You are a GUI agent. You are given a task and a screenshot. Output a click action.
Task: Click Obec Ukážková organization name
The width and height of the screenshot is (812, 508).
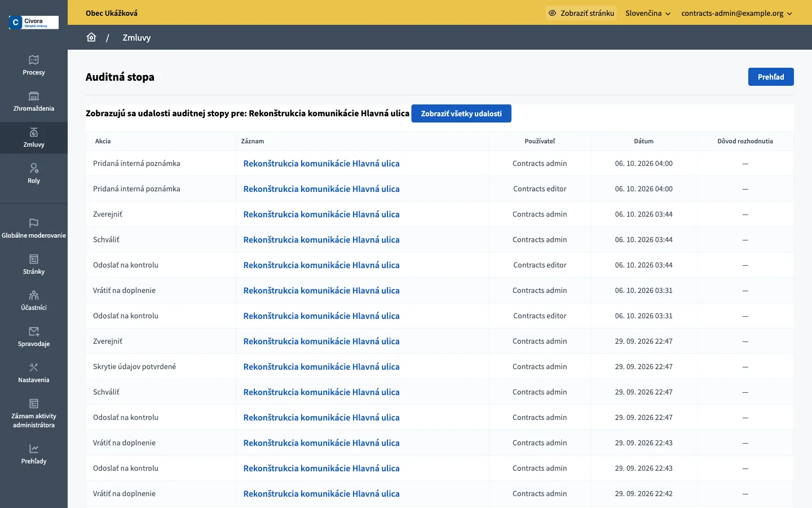[112, 13]
